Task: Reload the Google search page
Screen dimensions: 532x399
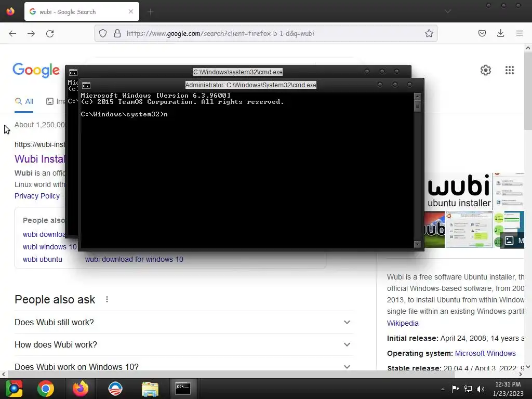Action: tap(50, 33)
